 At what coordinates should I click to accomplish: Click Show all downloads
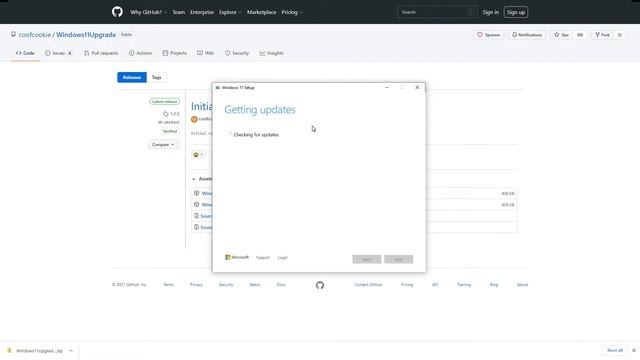pos(615,350)
